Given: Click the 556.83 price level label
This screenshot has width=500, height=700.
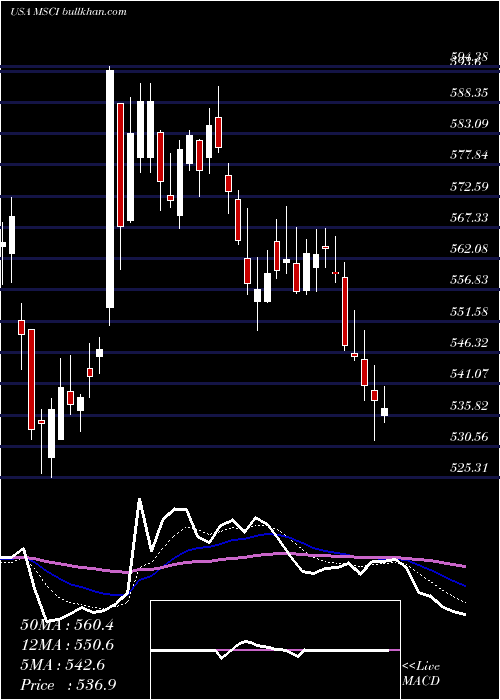Looking at the screenshot, I should pos(469,279).
